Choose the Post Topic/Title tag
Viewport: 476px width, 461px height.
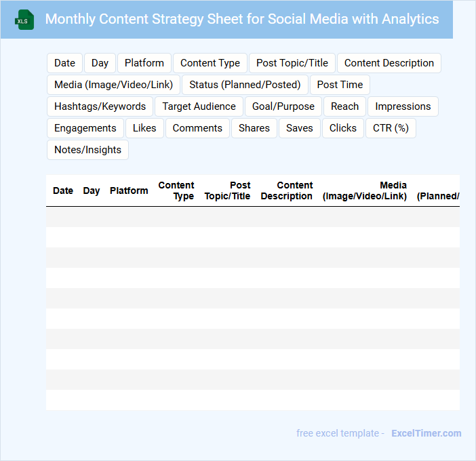click(292, 63)
